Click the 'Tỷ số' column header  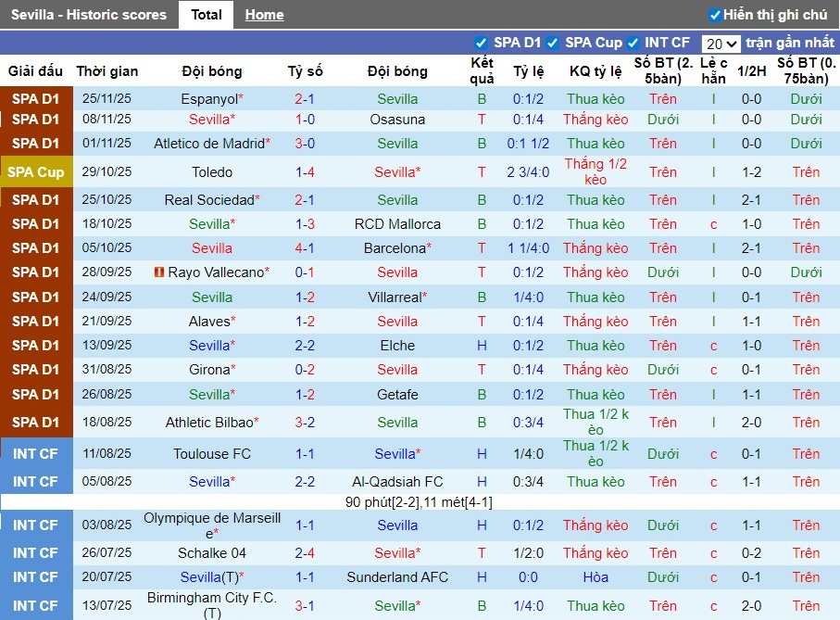[305, 71]
